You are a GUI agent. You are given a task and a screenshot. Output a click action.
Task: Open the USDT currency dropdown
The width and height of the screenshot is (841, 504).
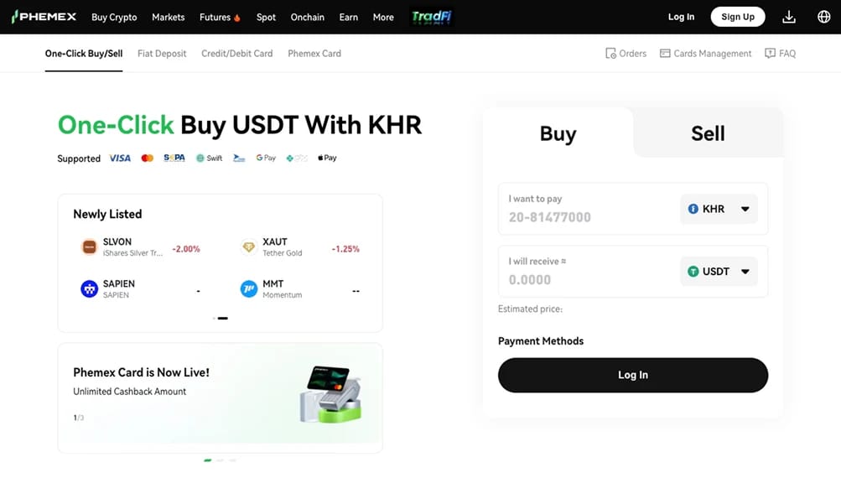(719, 272)
